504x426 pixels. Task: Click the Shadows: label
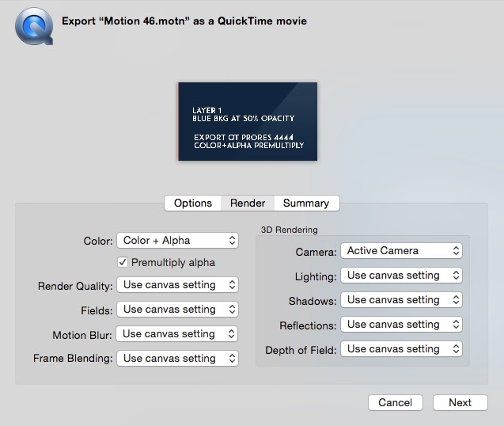coord(313,301)
